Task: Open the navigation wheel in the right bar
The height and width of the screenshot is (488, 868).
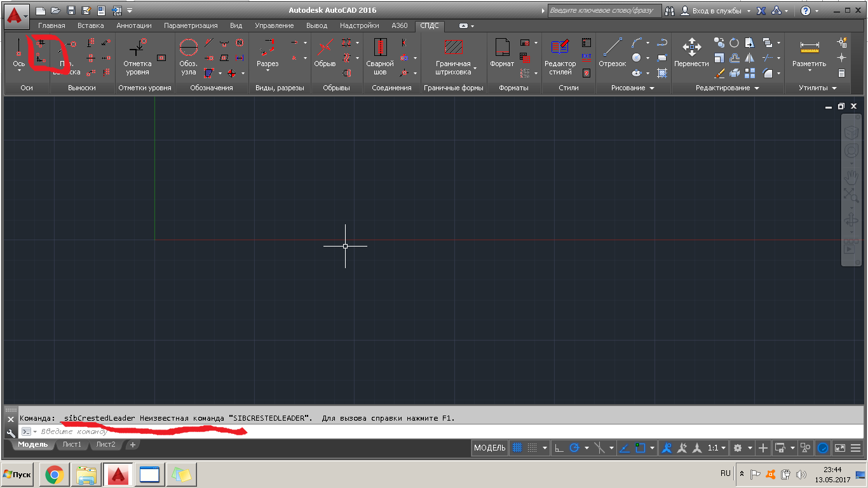Action: click(851, 151)
